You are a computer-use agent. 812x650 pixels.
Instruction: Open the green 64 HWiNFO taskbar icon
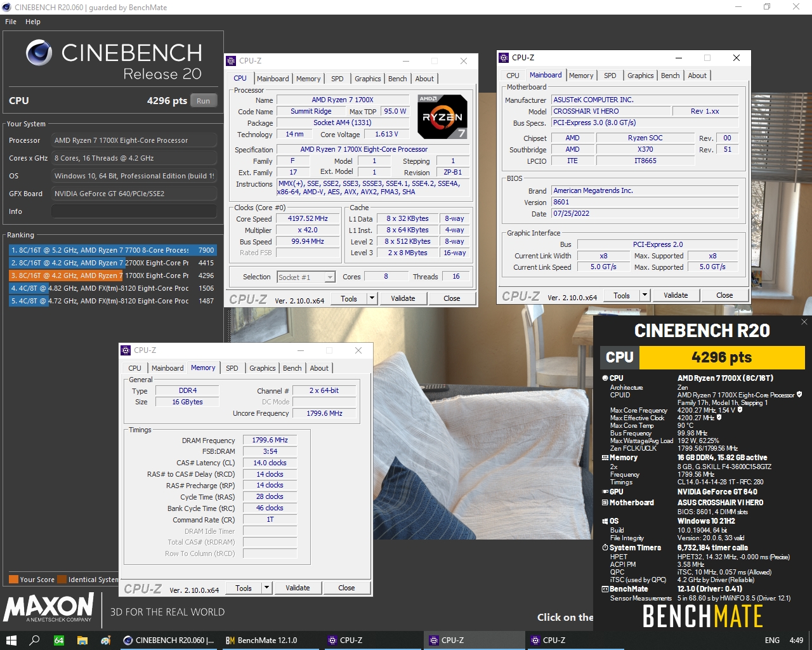pos(58,640)
